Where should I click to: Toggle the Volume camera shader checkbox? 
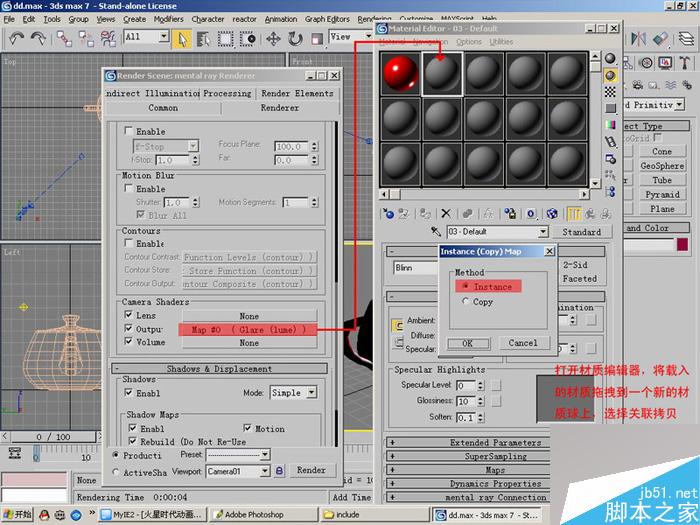[129, 342]
